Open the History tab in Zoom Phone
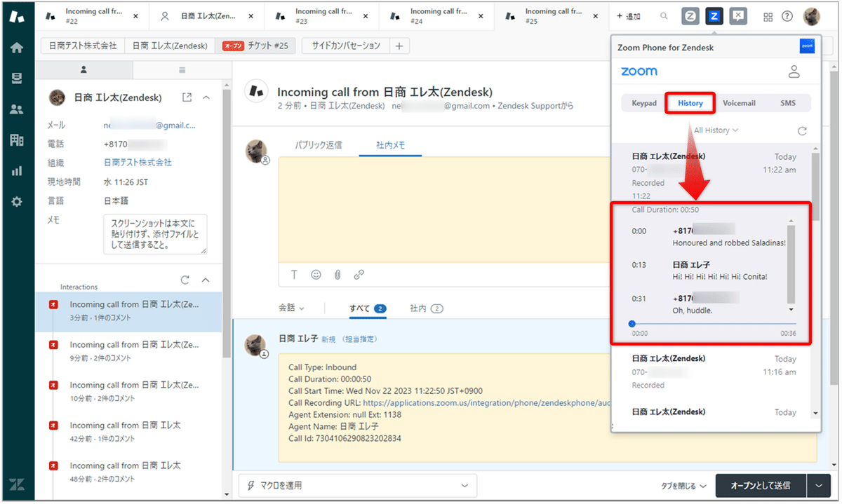Viewport: 842px width, 504px height. click(690, 103)
